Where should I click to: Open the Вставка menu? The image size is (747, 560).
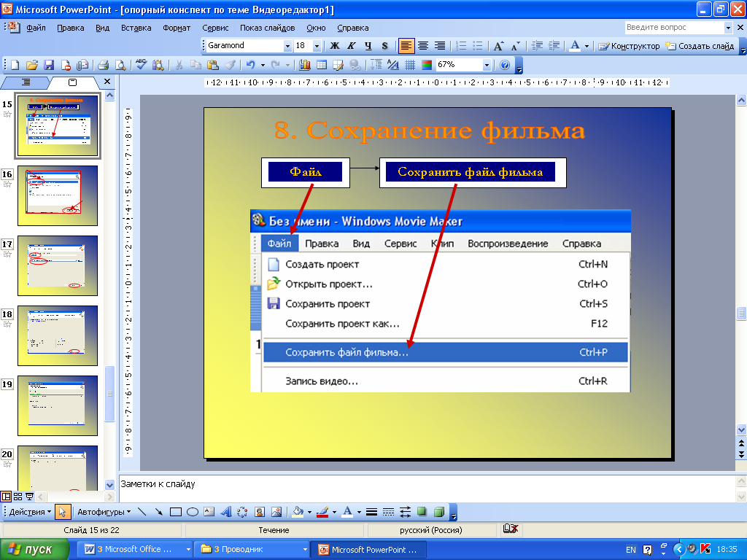click(136, 28)
